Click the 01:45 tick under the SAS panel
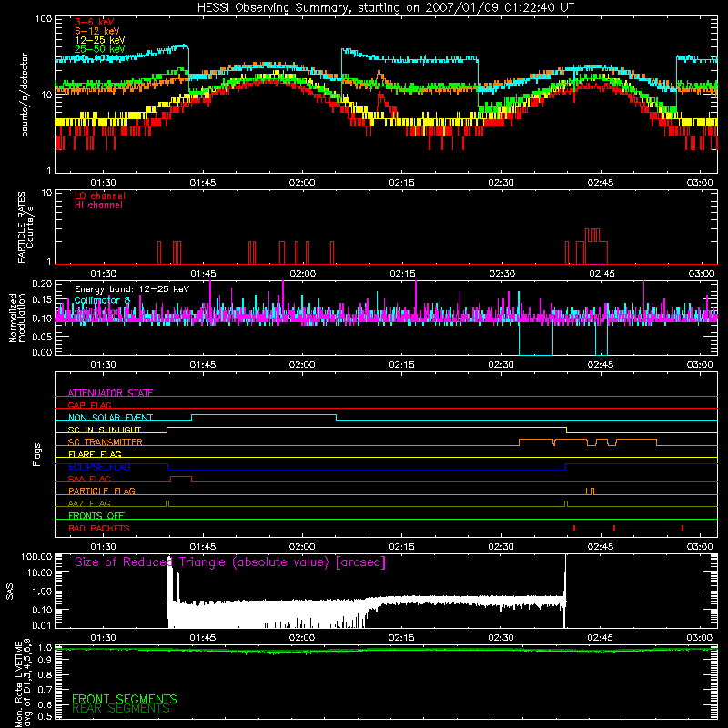 click(x=202, y=638)
